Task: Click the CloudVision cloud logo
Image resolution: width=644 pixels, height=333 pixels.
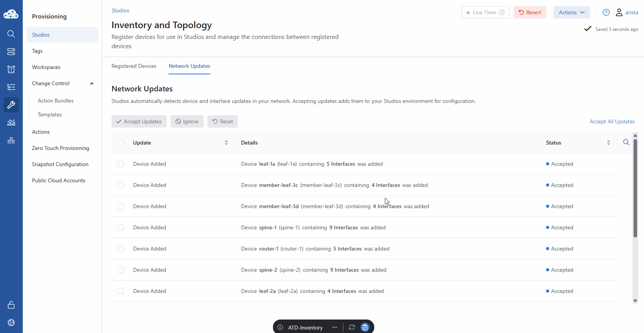Action: click(11, 14)
